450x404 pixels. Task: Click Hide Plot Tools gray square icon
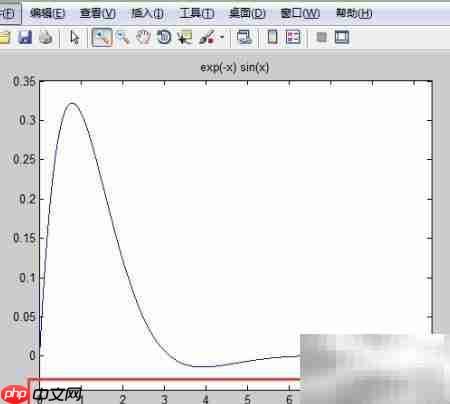pyautogui.click(x=321, y=37)
